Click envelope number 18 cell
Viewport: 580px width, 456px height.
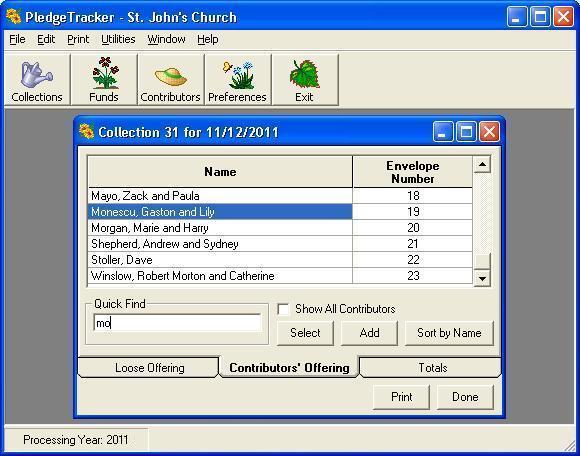[413, 196]
